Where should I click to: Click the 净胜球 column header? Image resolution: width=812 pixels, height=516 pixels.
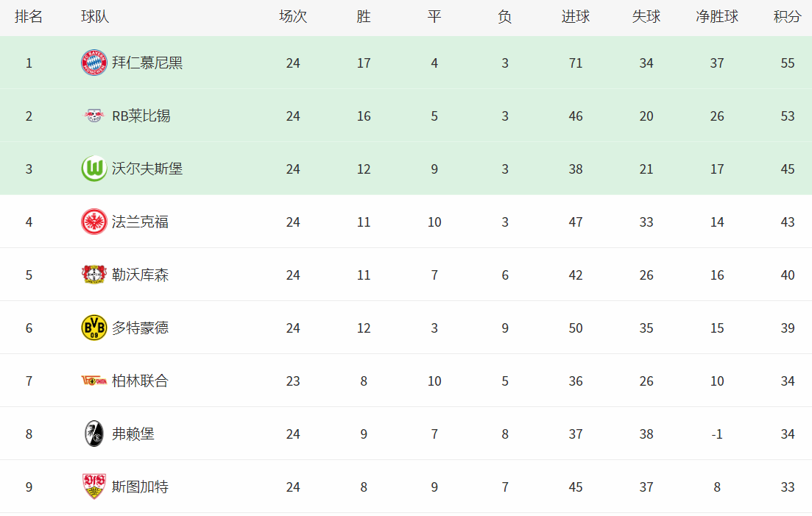(717, 16)
